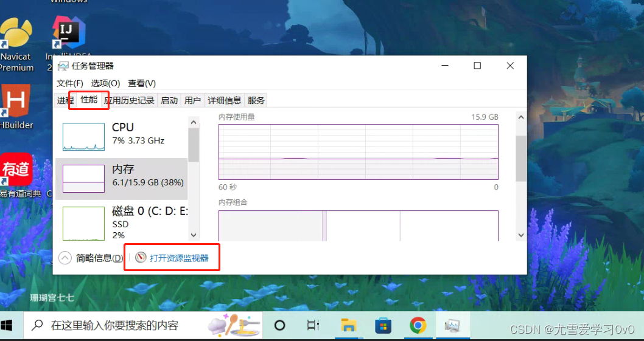Click the 60 秒 time axis label
The height and width of the screenshot is (341, 644).
[x=228, y=187]
